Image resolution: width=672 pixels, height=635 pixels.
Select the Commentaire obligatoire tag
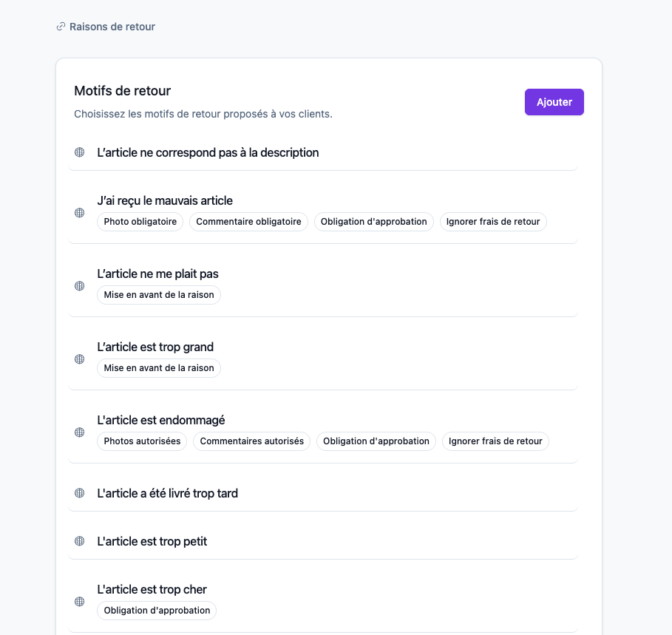pos(248,222)
